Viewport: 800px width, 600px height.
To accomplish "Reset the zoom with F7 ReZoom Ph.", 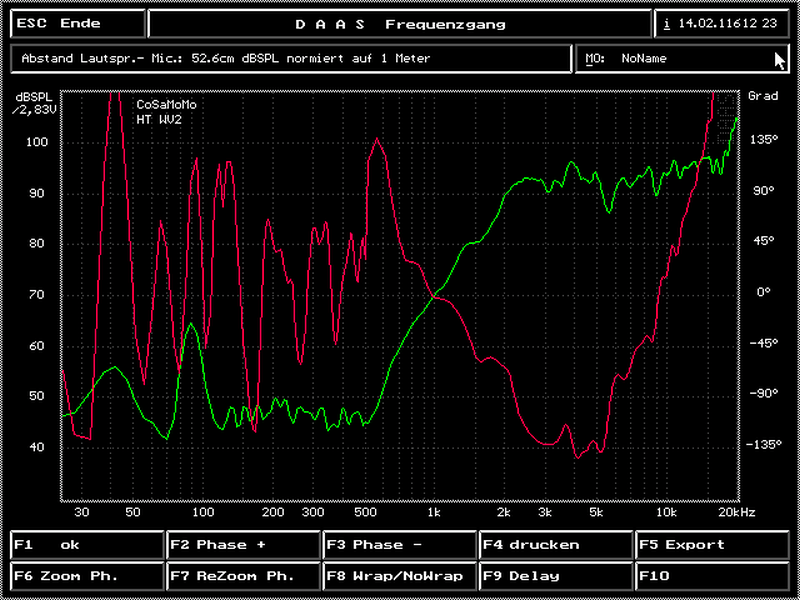I will click(x=244, y=576).
